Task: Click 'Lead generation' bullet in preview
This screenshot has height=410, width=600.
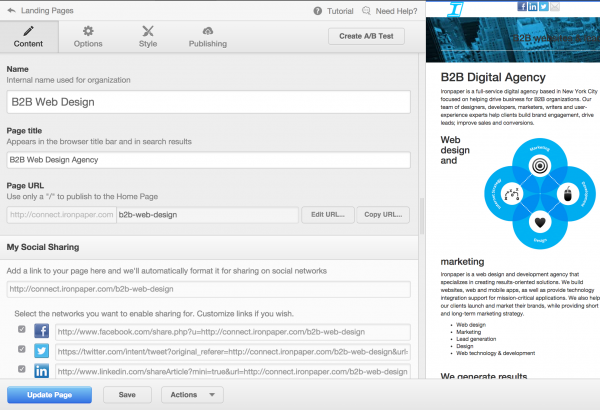Action: click(x=476, y=339)
